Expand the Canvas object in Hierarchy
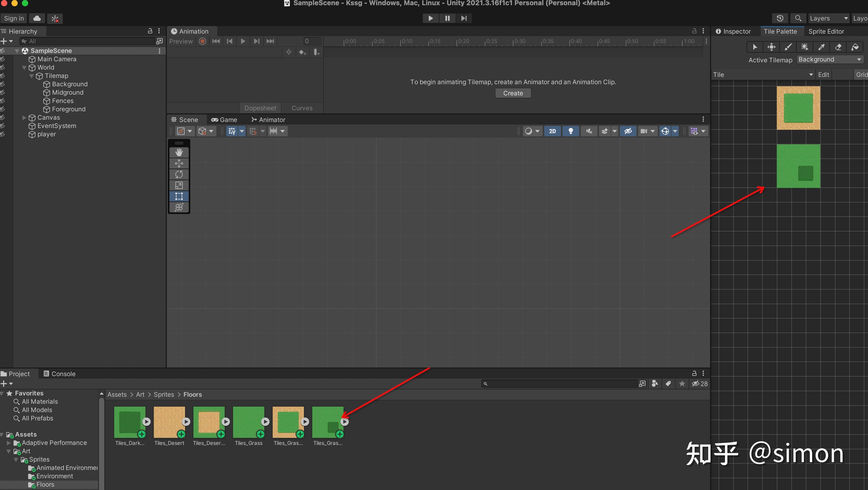868x490 pixels. tap(24, 118)
